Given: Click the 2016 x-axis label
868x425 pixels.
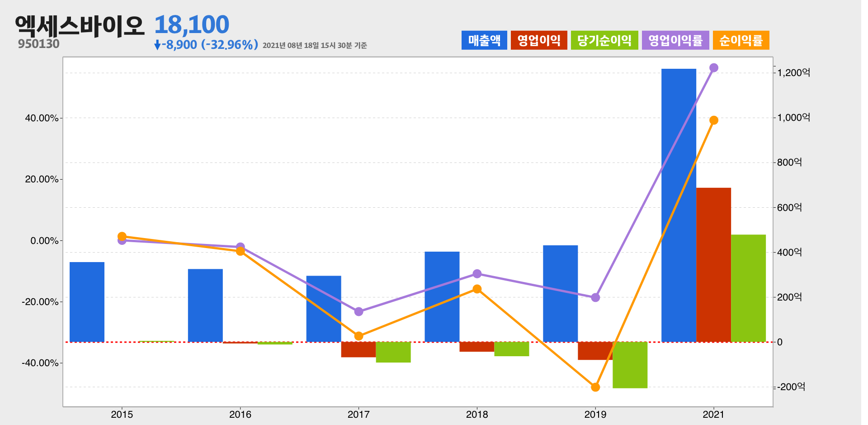Looking at the screenshot, I should [x=240, y=414].
